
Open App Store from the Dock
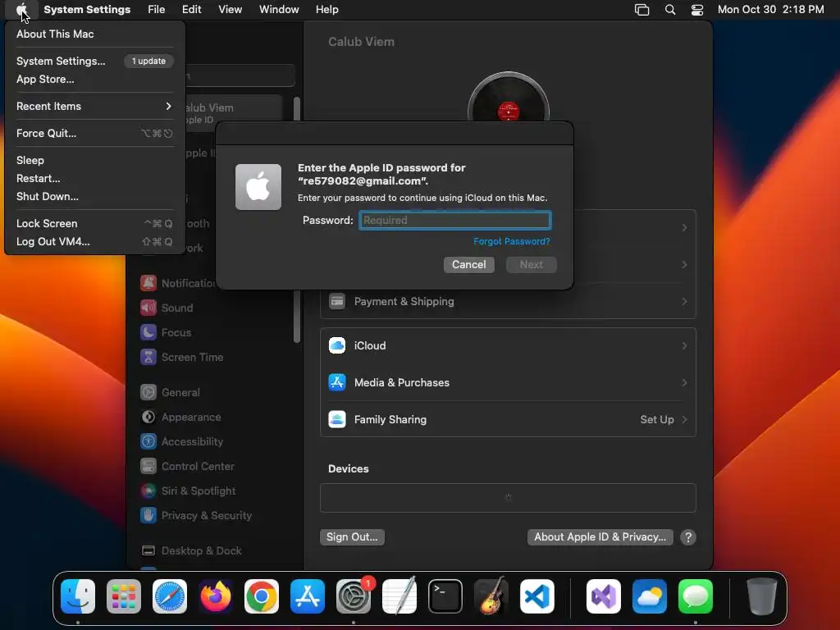pyautogui.click(x=308, y=596)
